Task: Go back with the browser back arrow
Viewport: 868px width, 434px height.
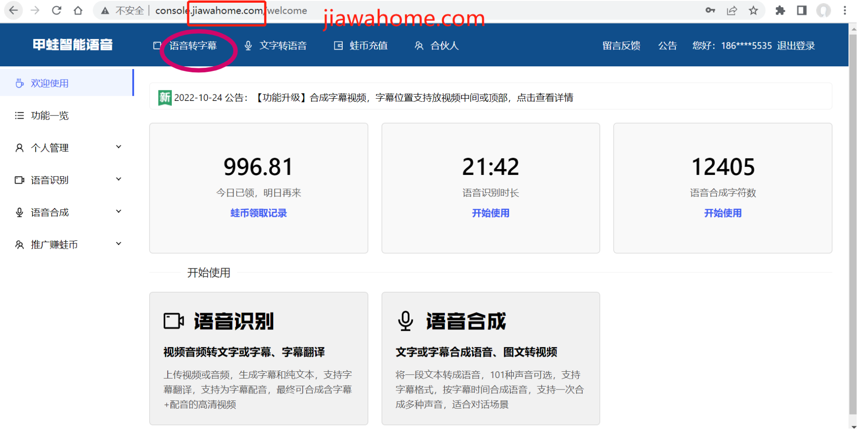Action: point(14,10)
